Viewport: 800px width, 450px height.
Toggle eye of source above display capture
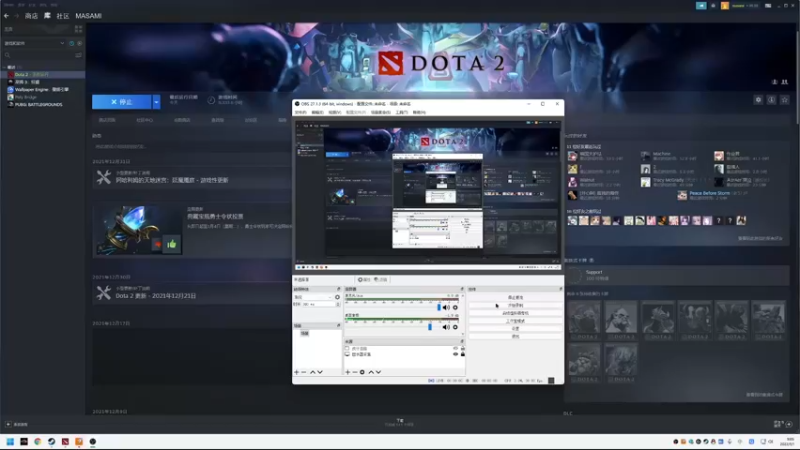coord(456,348)
